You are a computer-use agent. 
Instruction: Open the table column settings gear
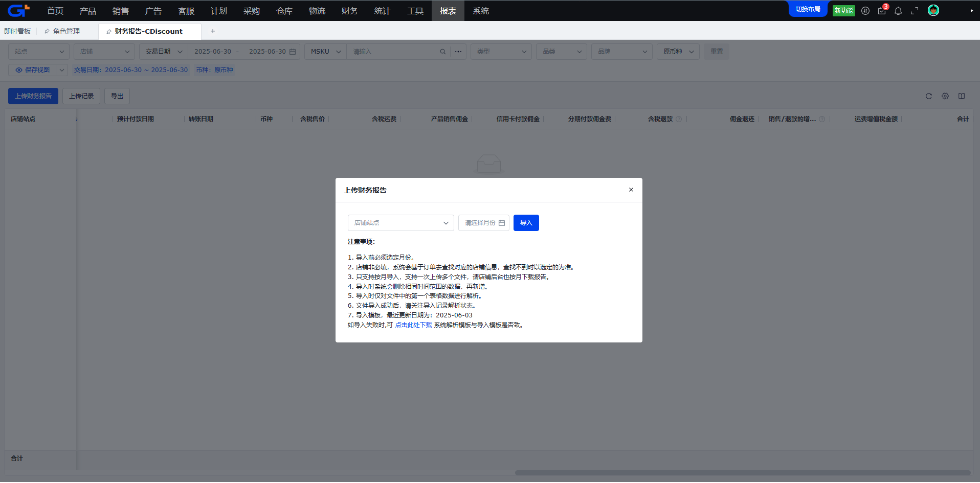[945, 96]
